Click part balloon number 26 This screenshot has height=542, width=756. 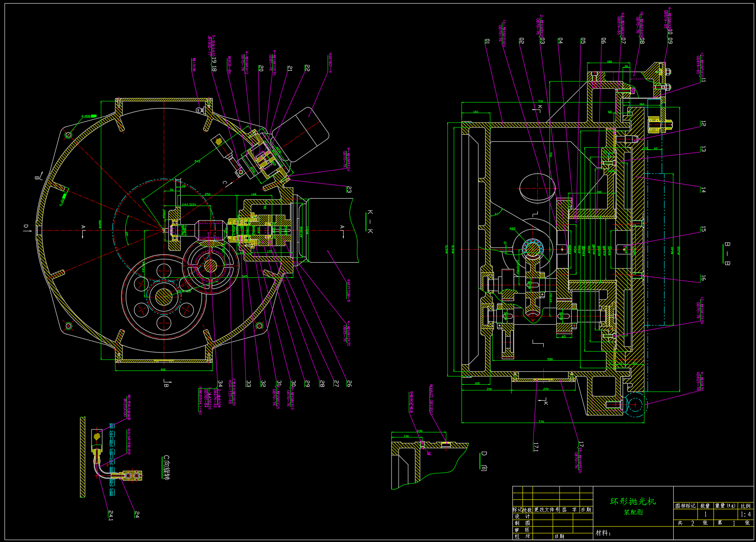[x=349, y=383]
